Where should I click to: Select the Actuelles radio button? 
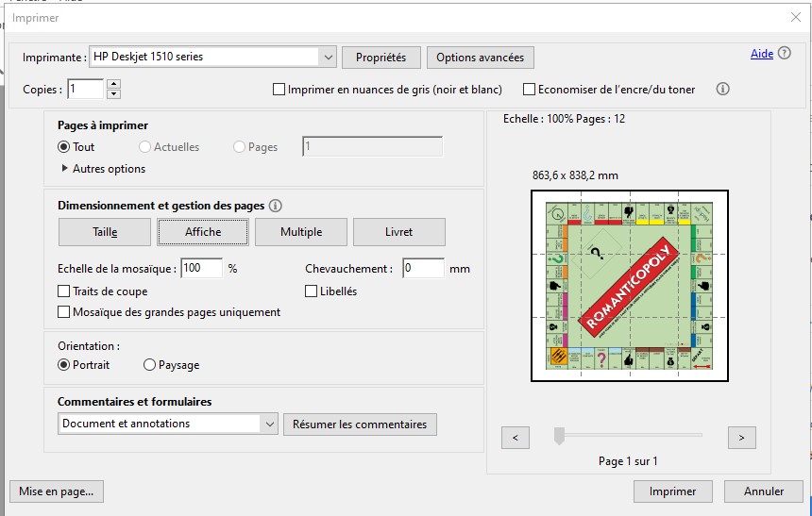coord(144,147)
